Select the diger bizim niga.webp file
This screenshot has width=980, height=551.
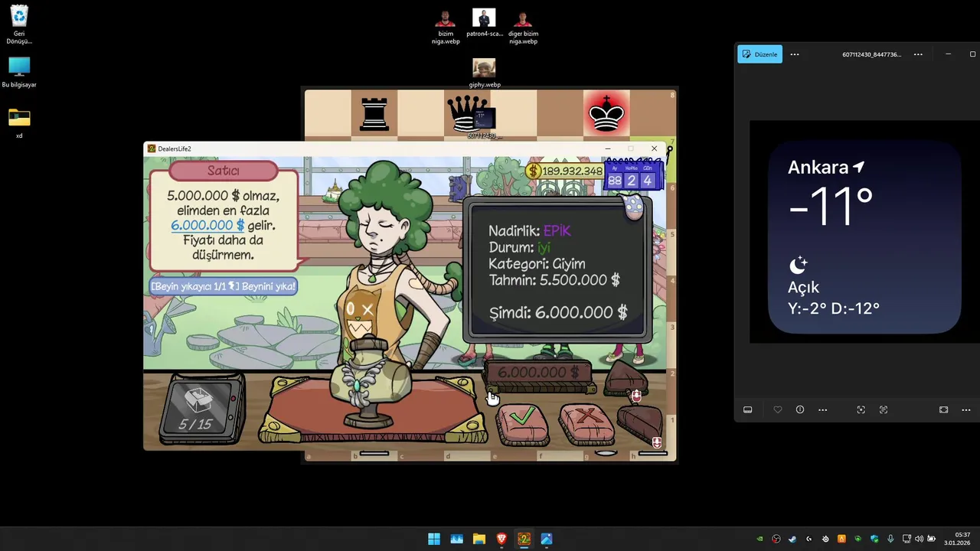pos(523,27)
